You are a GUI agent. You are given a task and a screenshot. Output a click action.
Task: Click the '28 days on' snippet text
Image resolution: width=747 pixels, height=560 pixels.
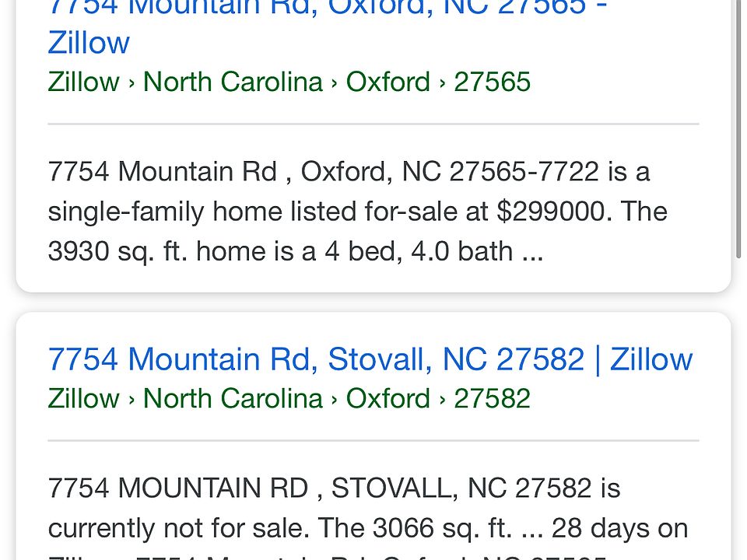click(x=619, y=528)
